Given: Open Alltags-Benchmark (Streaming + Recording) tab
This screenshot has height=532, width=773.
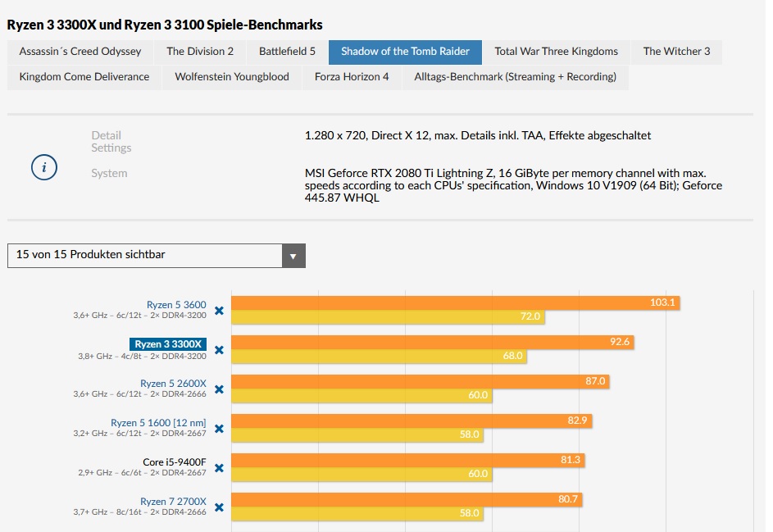Looking at the screenshot, I should coord(515,77).
